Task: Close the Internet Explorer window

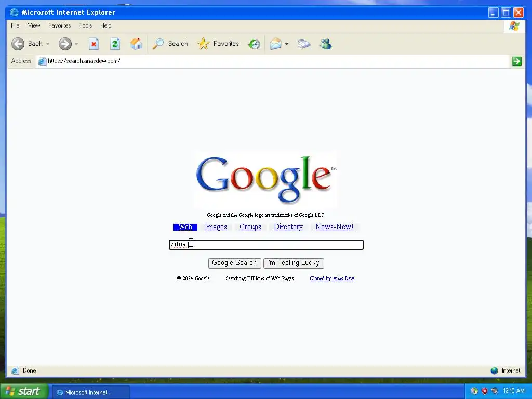Action: (x=518, y=12)
